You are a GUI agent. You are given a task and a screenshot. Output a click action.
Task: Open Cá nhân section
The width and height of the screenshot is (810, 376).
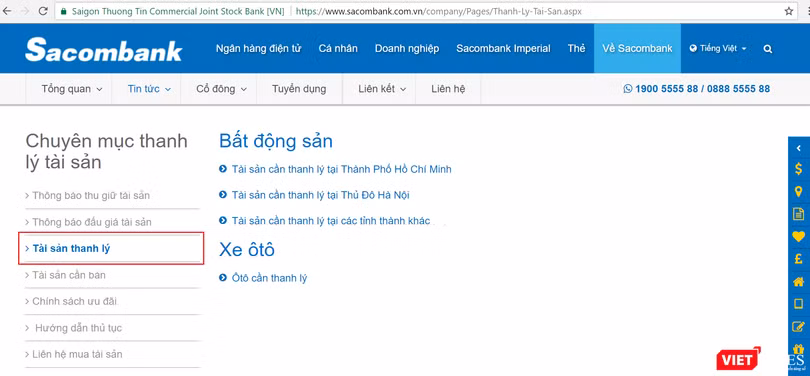tap(338, 49)
